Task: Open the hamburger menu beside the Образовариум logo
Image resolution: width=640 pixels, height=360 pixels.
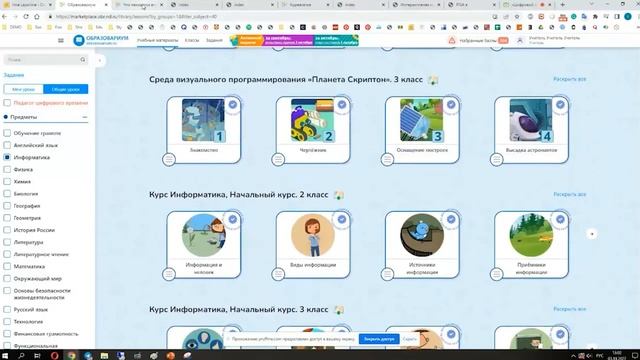Action: coord(61,40)
